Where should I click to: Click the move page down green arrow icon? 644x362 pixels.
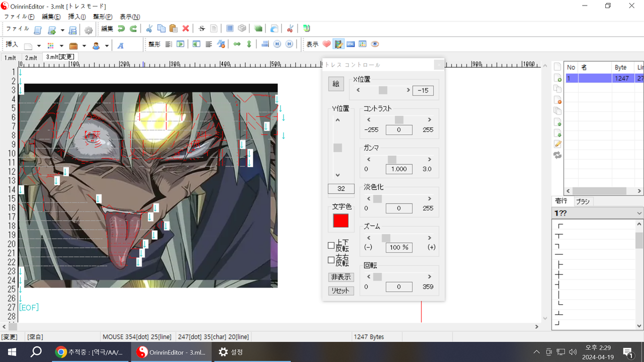pos(557,133)
